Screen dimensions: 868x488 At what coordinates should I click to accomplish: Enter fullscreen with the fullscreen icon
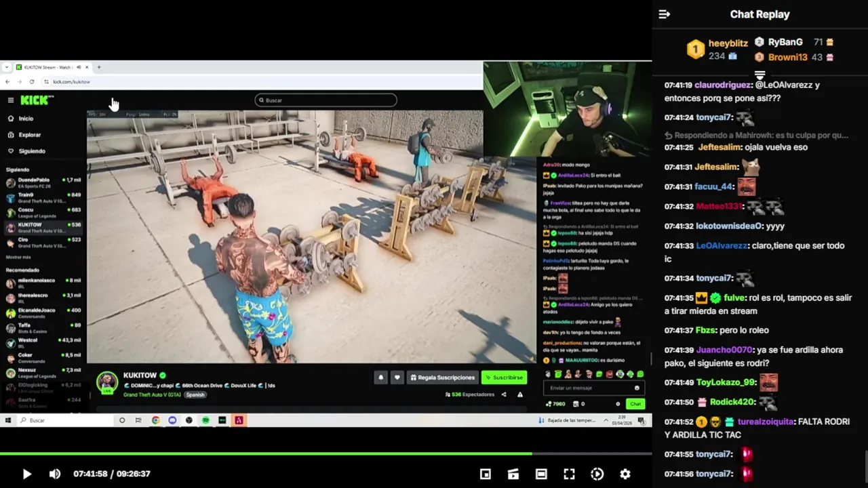569,474
